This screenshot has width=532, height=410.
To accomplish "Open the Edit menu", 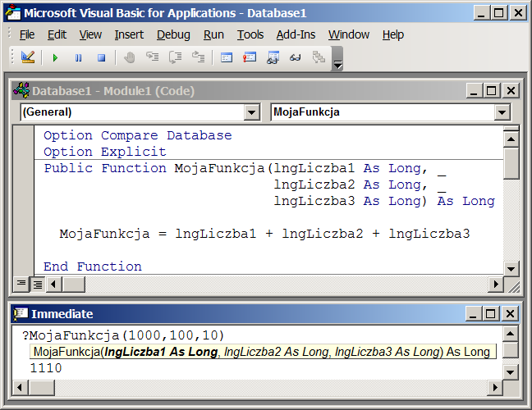I will pyautogui.click(x=57, y=34).
